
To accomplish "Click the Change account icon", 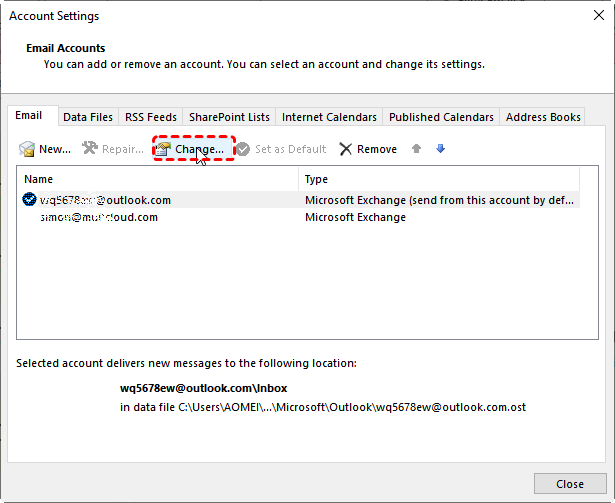I will 163,149.
